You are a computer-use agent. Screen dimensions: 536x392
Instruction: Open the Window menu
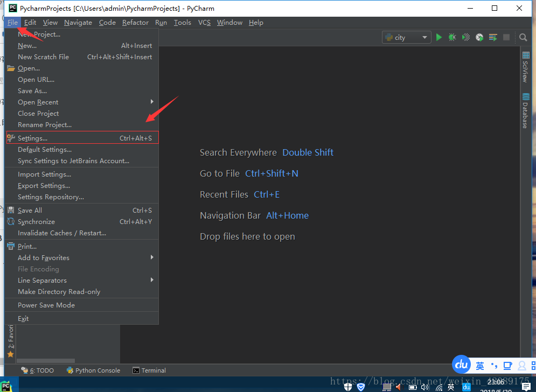tap(229, 23)
